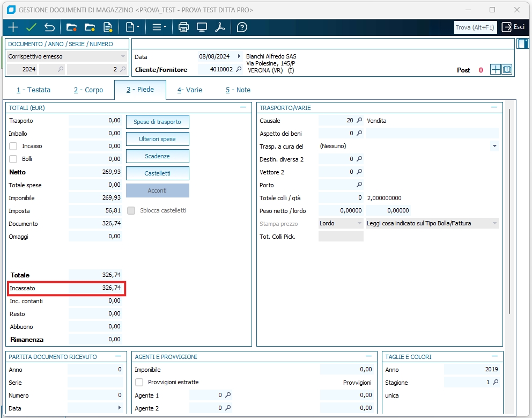Export using the PDF icon
The width and height of the screenshot is (532, 418).
[220, 27]
